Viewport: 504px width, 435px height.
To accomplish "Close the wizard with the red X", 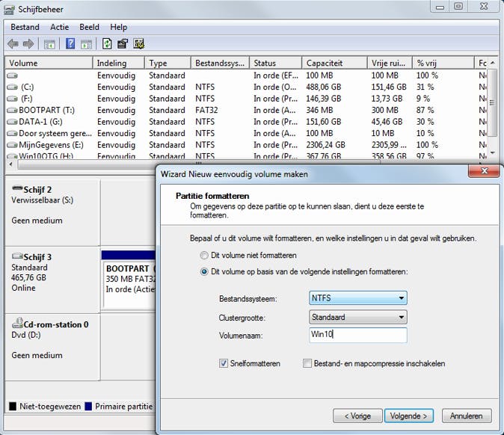I will coord(485,171).
